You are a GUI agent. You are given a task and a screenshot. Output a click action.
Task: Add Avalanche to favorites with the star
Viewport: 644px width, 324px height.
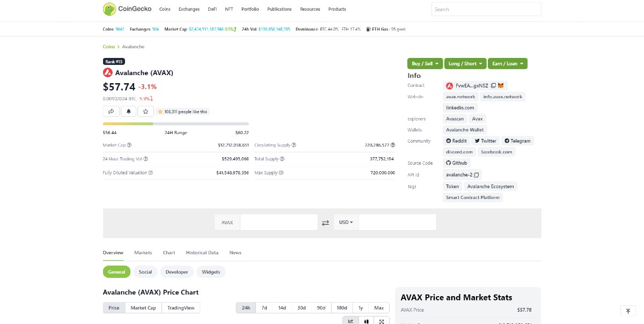click(x=145, y=112)
